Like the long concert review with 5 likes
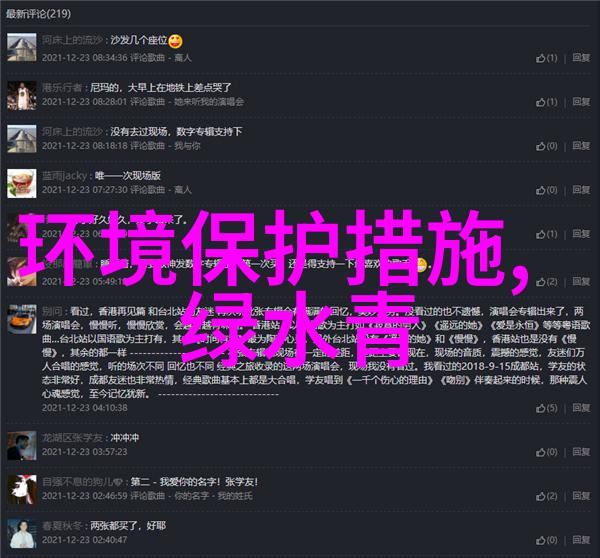The width and height of the screenshot is (600, 558). click(546, 408)
